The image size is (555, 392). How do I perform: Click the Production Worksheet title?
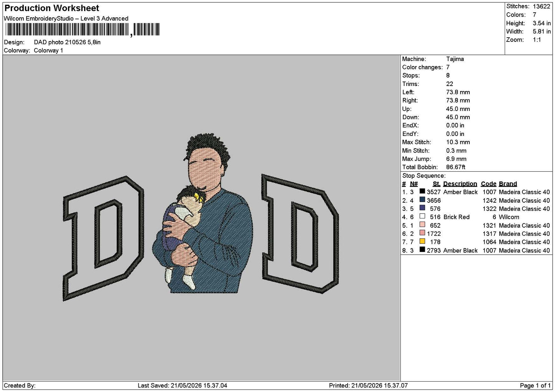(51, 8)
